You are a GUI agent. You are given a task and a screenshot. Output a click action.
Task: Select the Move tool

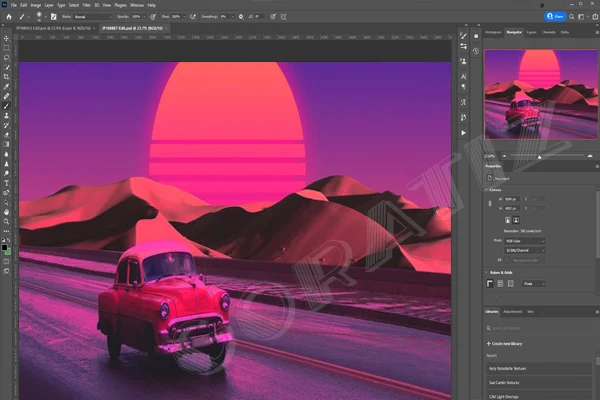pyautogui.click(x=6, y=38)
